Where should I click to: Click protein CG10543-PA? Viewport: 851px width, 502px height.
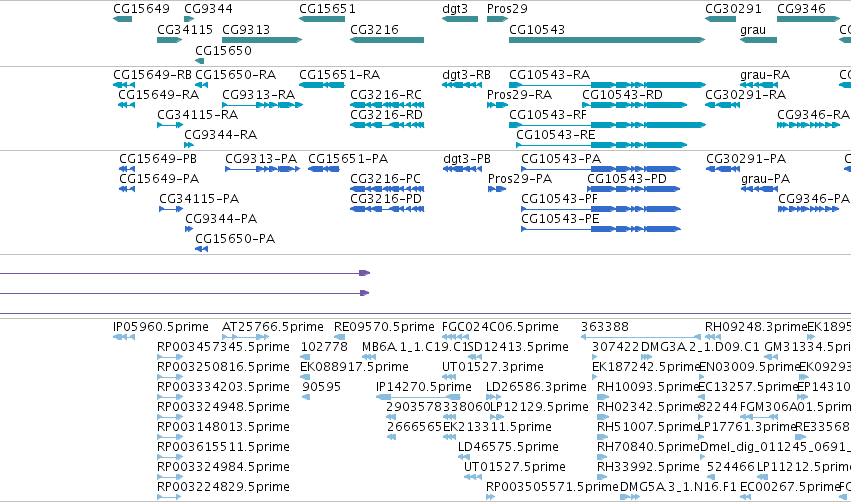pyautogui.click(x=561, y=159)
